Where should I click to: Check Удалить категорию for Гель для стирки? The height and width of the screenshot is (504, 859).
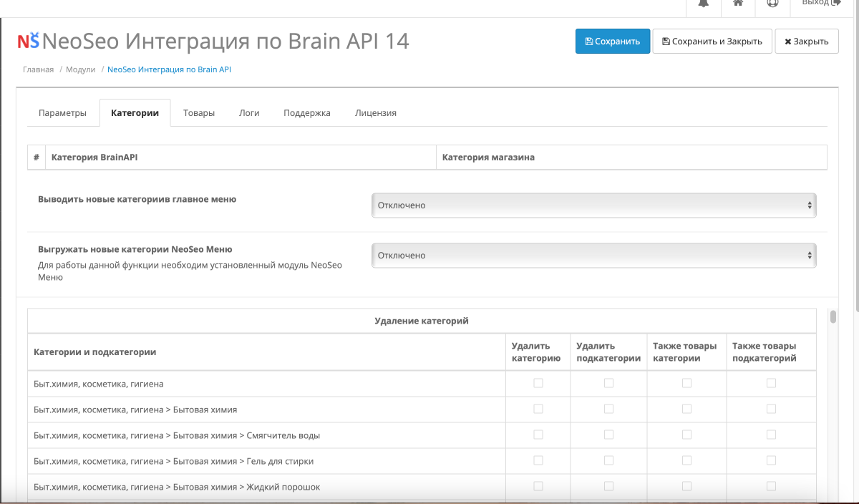(x=538, y=461)
